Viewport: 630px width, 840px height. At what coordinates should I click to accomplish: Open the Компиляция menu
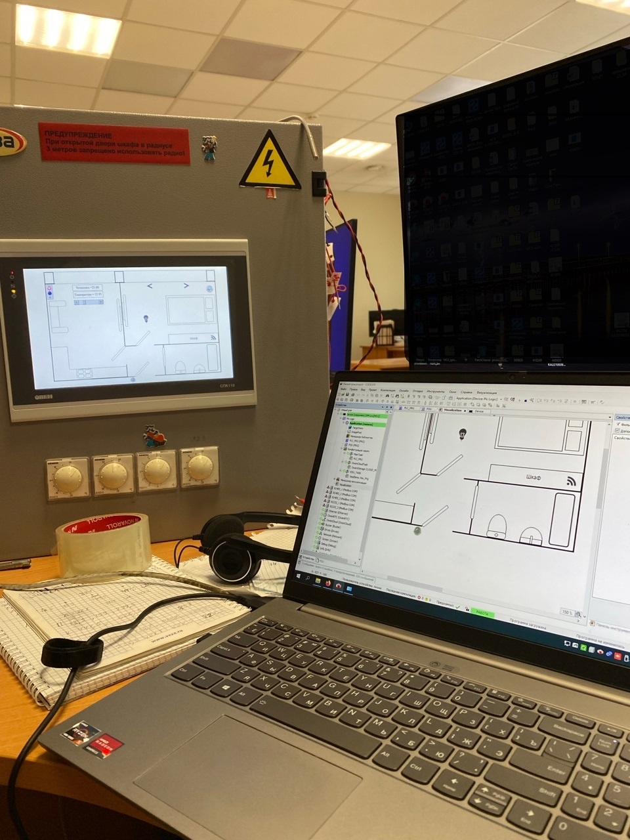(x=388, y=390)
